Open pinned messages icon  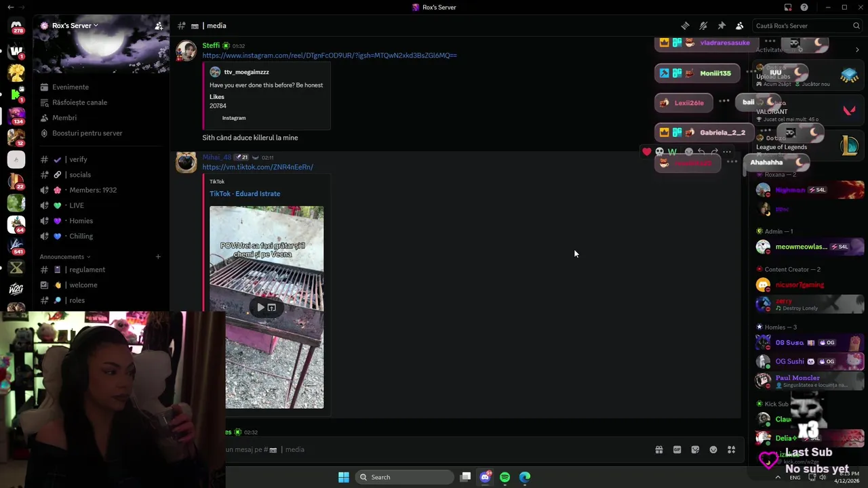coord(722,26)
